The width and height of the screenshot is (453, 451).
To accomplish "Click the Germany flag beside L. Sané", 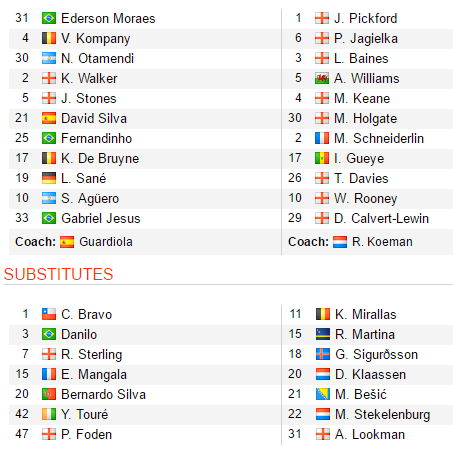I will point(49,178).
